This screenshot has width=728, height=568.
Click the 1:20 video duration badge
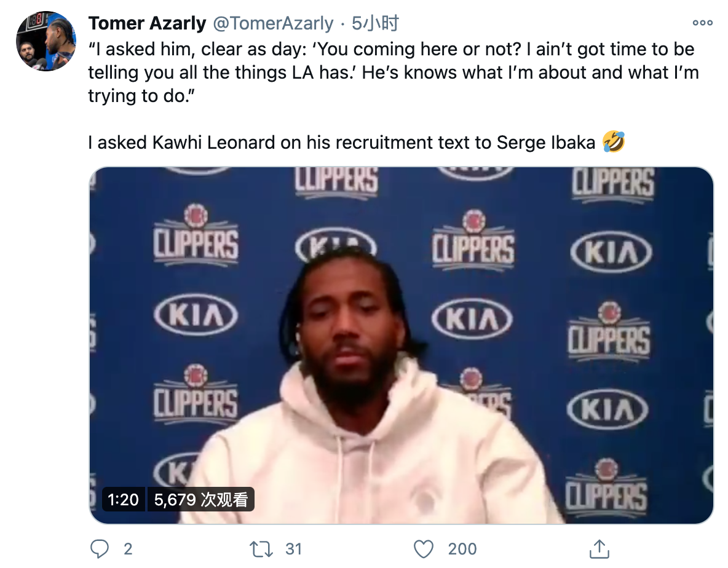(x=123, y=500)
